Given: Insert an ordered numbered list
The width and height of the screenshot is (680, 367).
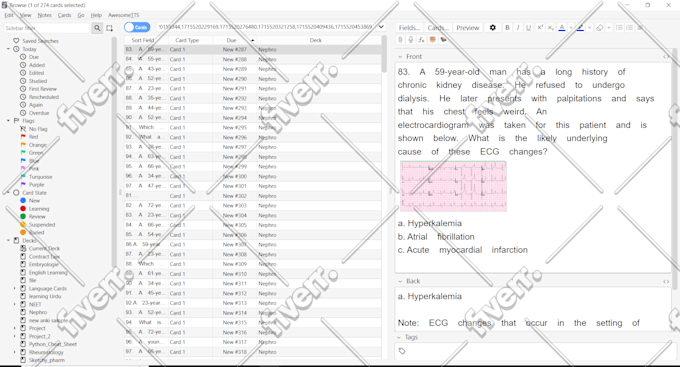Looking at the screenshot, I should pos(629,28).
